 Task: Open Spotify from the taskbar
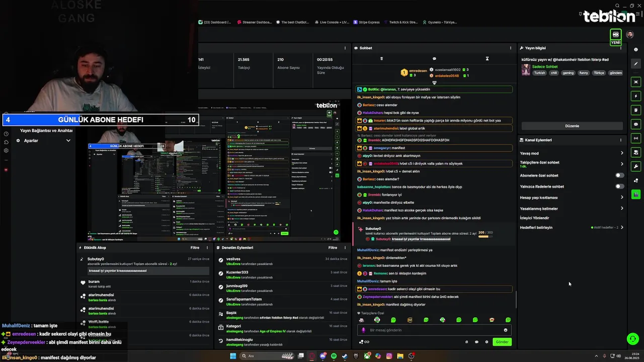point(334,356)
